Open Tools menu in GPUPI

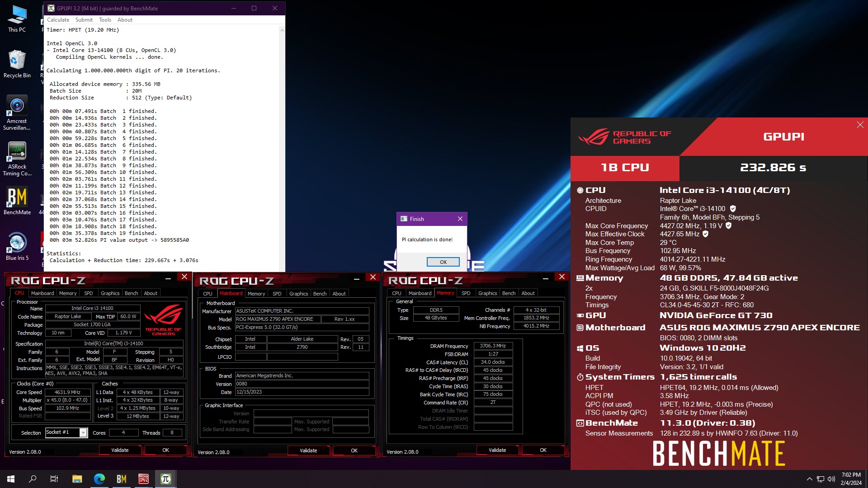pyautogui.click(x=105, y=20)
